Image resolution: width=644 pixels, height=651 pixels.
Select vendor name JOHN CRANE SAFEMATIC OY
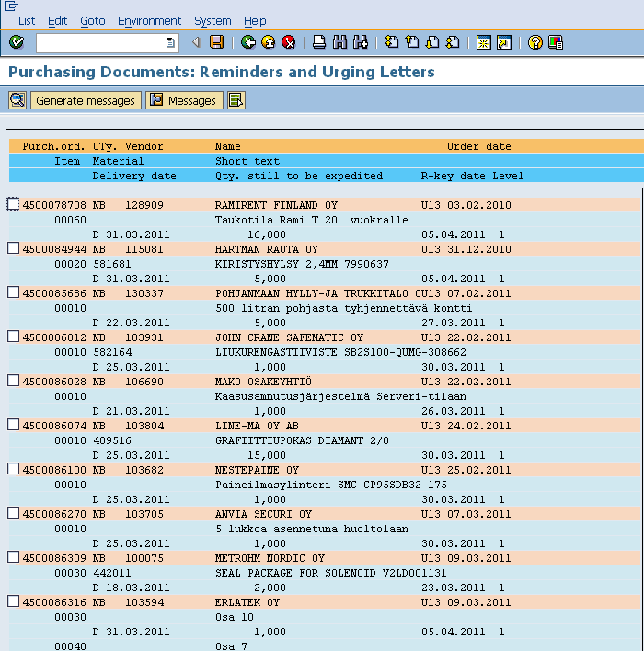[x=289, y=337]
